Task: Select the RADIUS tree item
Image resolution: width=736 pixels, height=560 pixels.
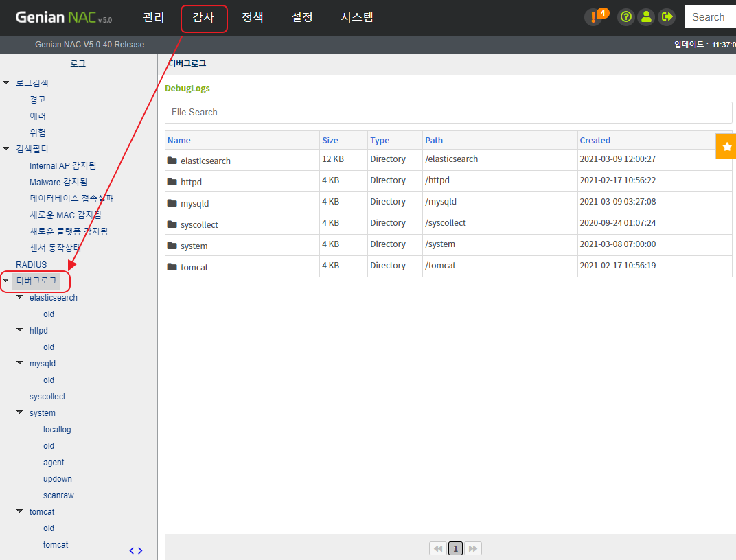Action: [32, 265]
